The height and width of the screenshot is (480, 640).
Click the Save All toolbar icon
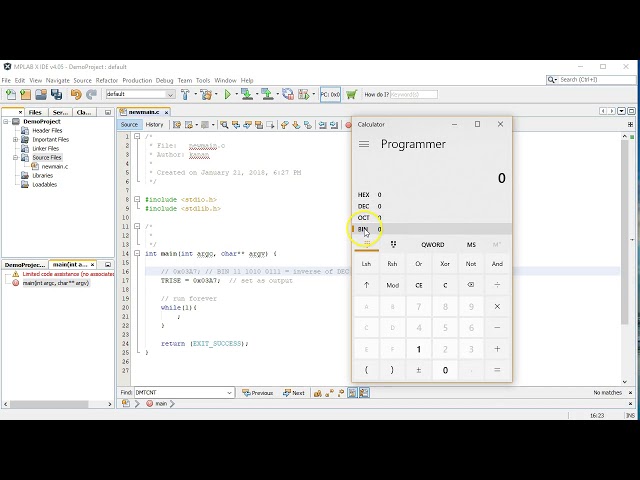coord(56,95)
